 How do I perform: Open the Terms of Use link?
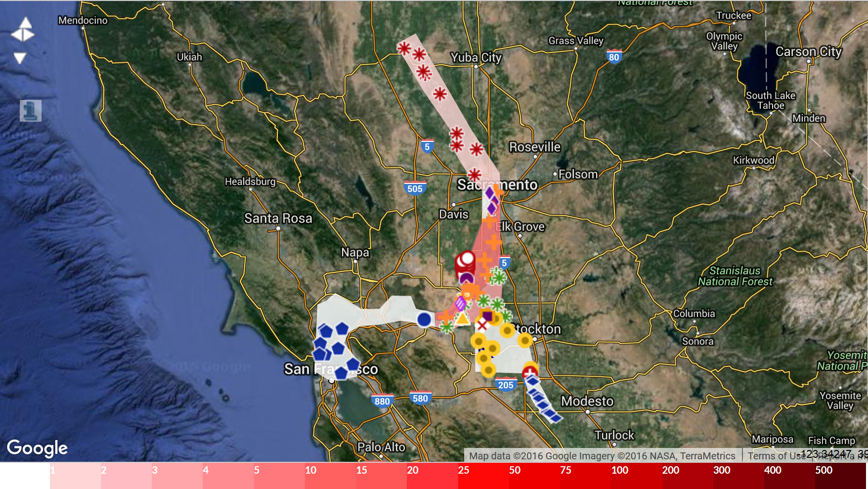(x=776, y=456)
